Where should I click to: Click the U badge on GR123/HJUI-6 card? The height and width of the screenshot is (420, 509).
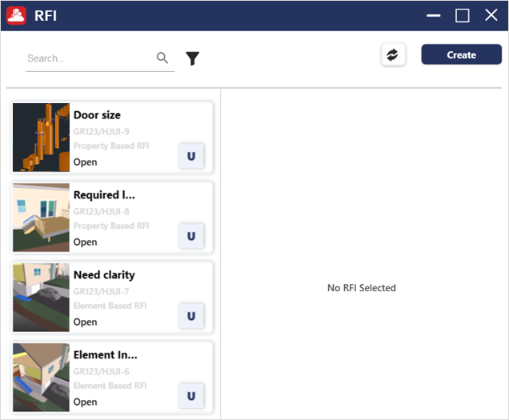pos(191,396)
